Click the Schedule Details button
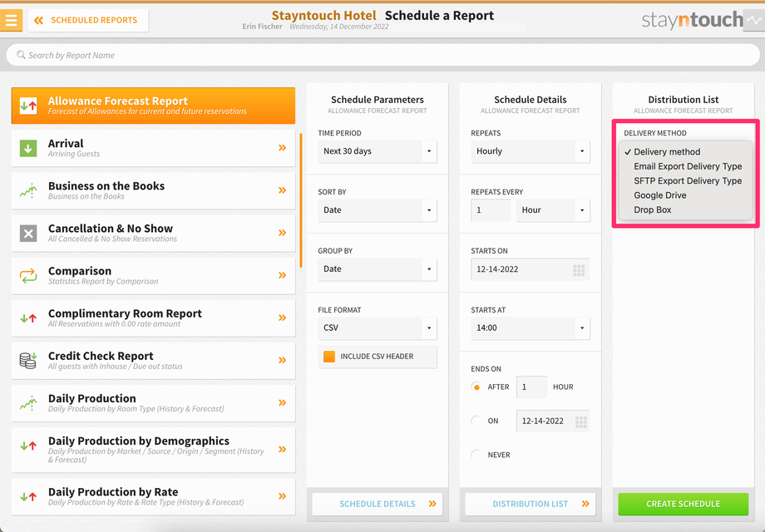 pos(378,505)
